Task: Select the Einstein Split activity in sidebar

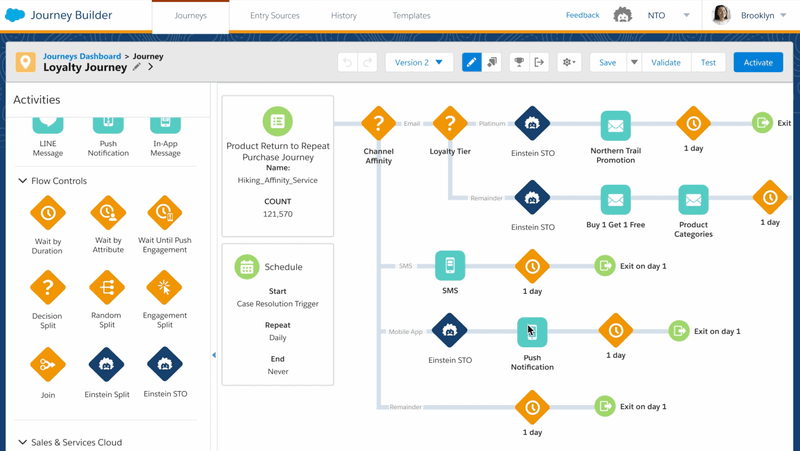Action: point(106,364)
